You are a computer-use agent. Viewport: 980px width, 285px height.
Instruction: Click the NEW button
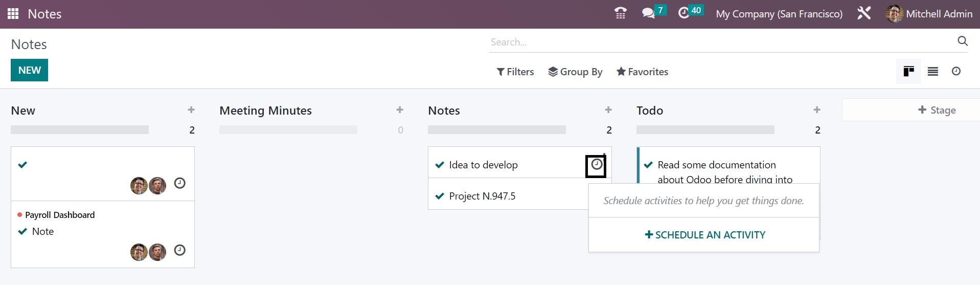(x=29, y=71)
